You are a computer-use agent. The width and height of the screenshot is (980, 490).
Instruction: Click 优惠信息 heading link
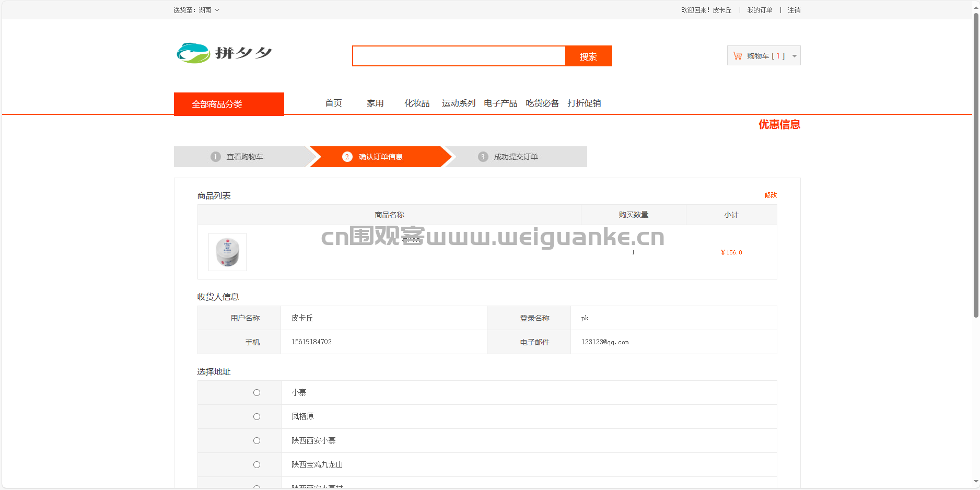(779, 124)
